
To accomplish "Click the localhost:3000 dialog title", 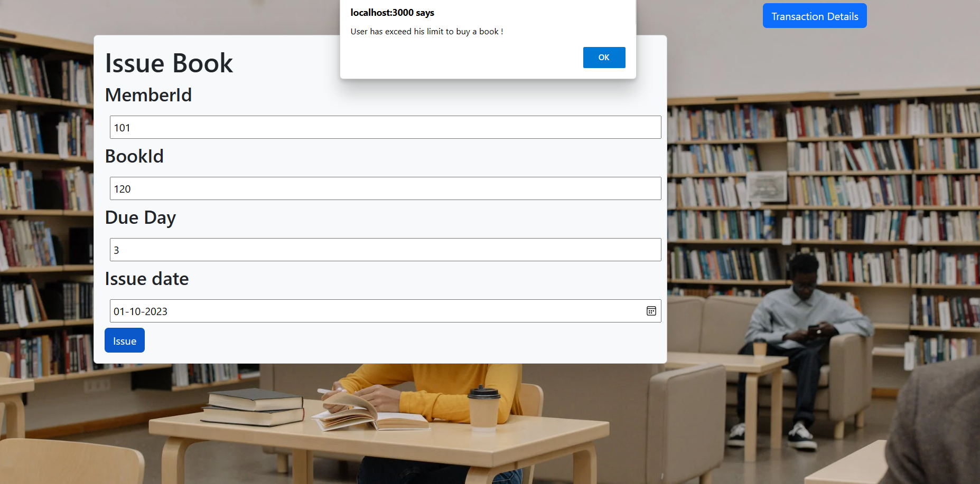I will point(392,12).
